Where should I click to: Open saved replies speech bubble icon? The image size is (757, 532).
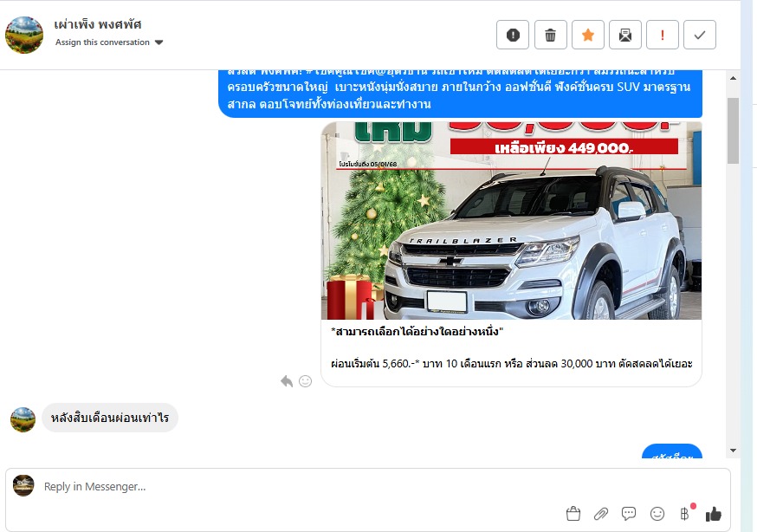coord(629,514)
